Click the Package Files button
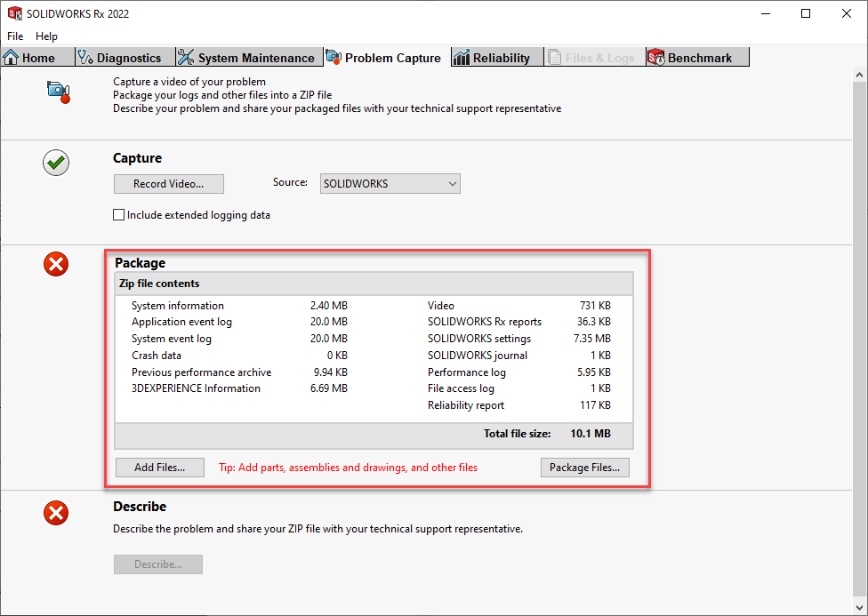The height and width of the screenshot is (616, 868). click(x=584, y=468)
